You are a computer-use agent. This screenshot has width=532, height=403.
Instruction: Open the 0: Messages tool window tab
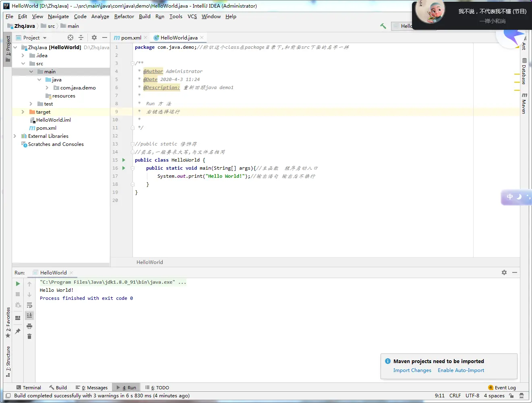[92, 388]
